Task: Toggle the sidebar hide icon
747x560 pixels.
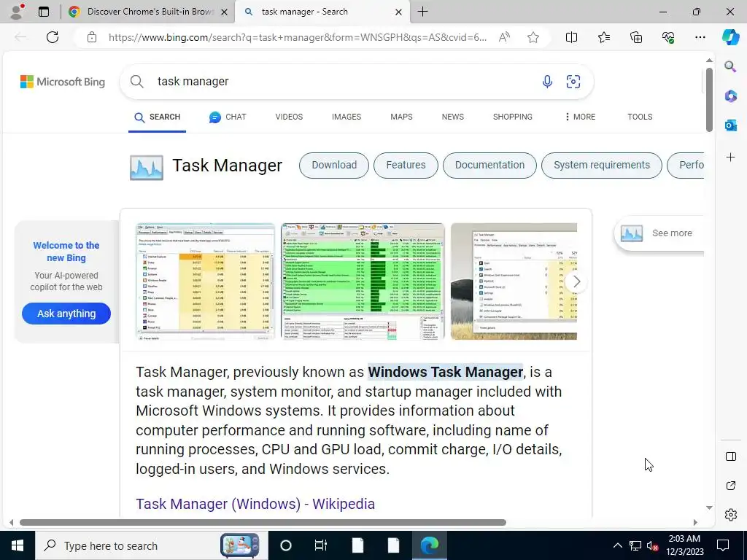Action: click(730, 456)
